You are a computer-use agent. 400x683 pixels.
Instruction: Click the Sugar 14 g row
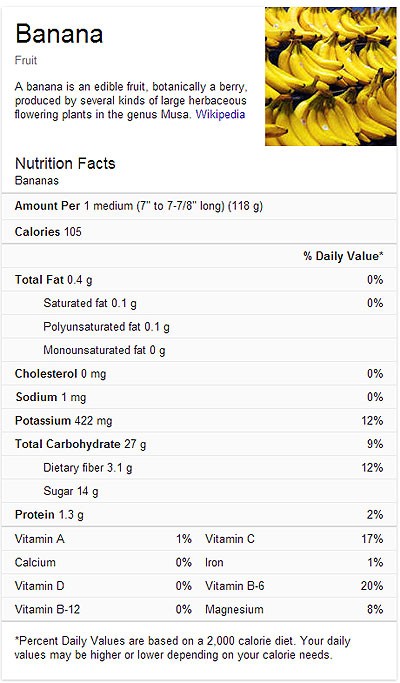199,491
